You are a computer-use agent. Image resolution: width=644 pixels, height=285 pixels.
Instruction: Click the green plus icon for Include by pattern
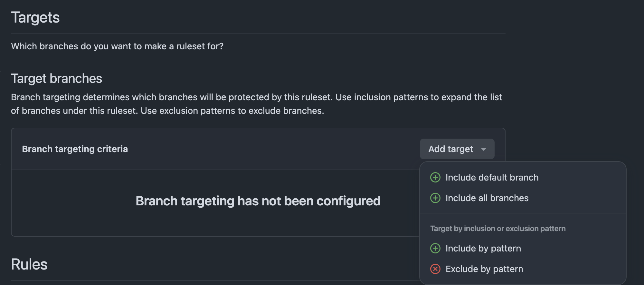click(435, 248)
